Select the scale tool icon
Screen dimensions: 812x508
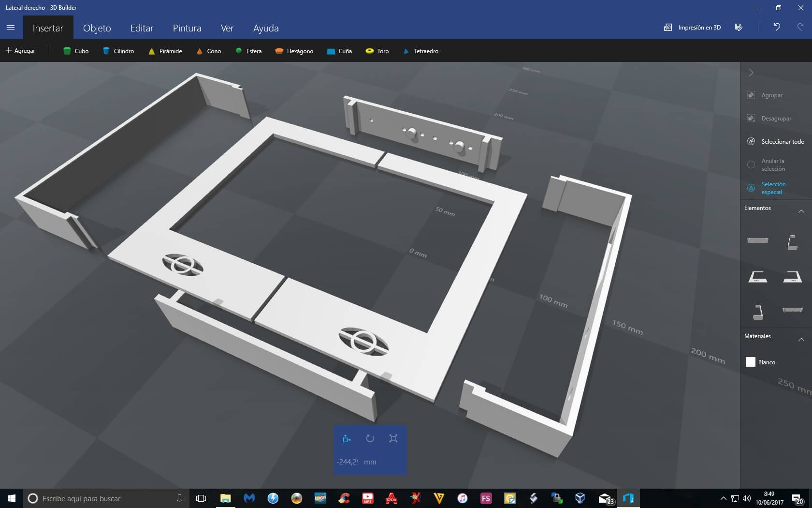393,438
